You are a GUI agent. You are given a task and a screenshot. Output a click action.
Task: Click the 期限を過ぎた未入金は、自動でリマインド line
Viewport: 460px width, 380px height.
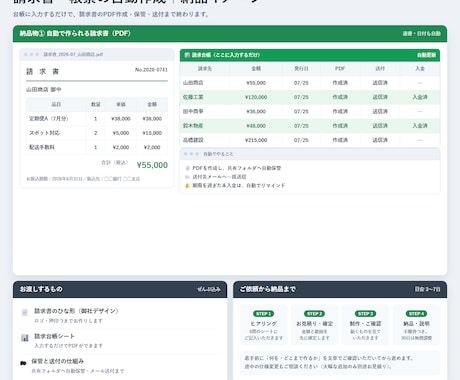pos(239,185)
